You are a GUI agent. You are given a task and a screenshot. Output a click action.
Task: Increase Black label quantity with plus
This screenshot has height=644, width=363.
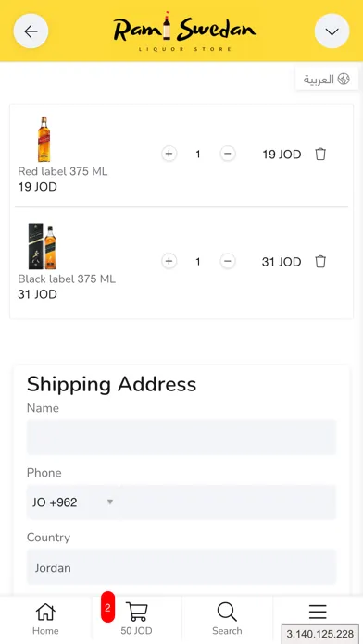coord(169,261)
